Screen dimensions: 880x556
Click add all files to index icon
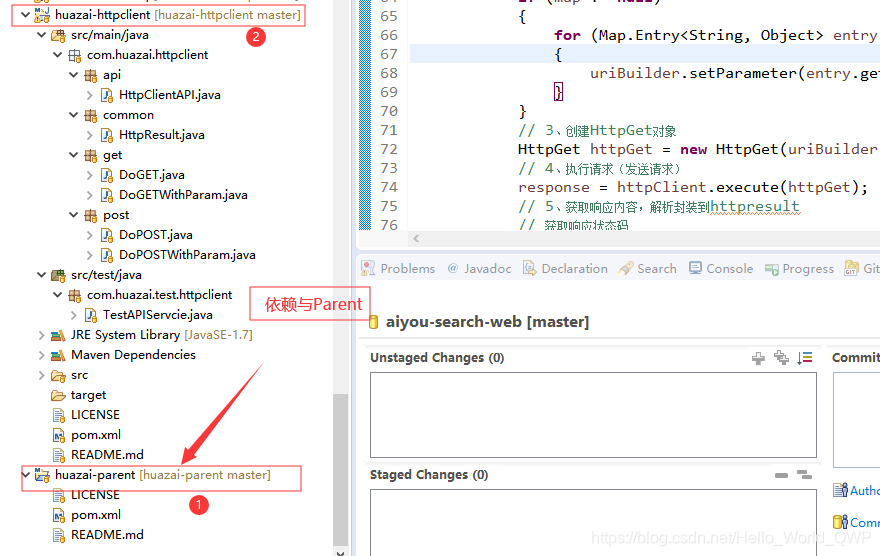click(781, 357)
